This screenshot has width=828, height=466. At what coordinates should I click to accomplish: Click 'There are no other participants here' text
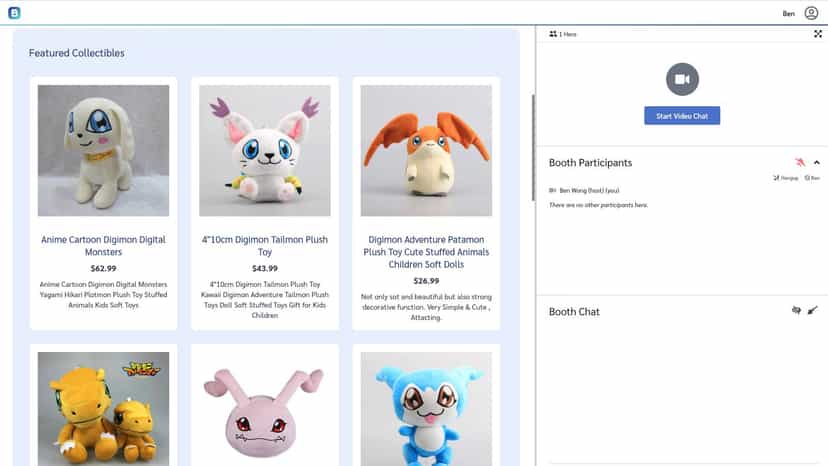pos(598,205)
